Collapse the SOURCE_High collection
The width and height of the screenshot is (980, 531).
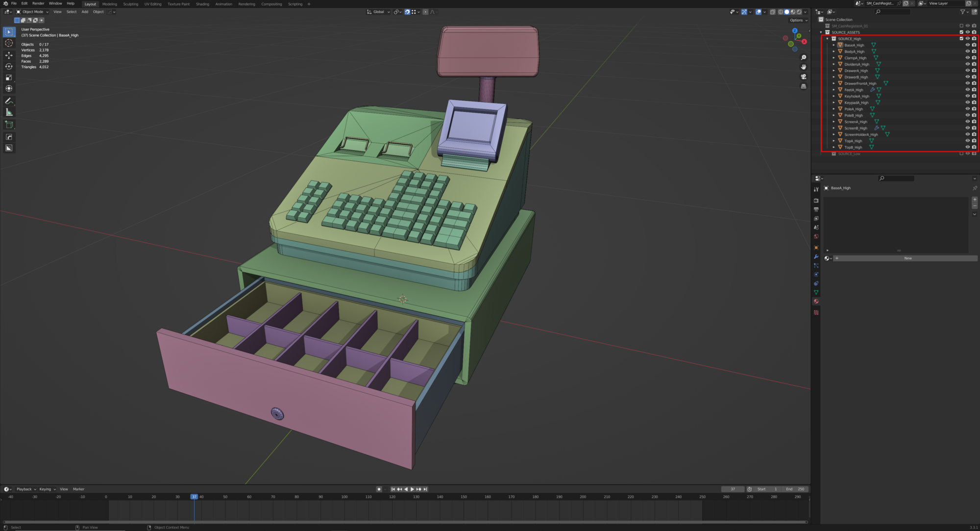click(827, 39)
